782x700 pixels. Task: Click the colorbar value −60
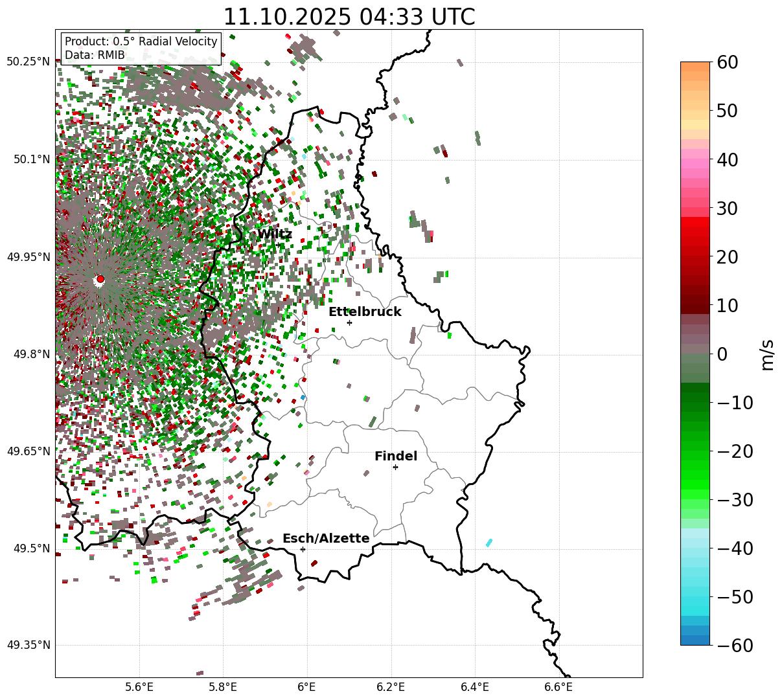735,645
